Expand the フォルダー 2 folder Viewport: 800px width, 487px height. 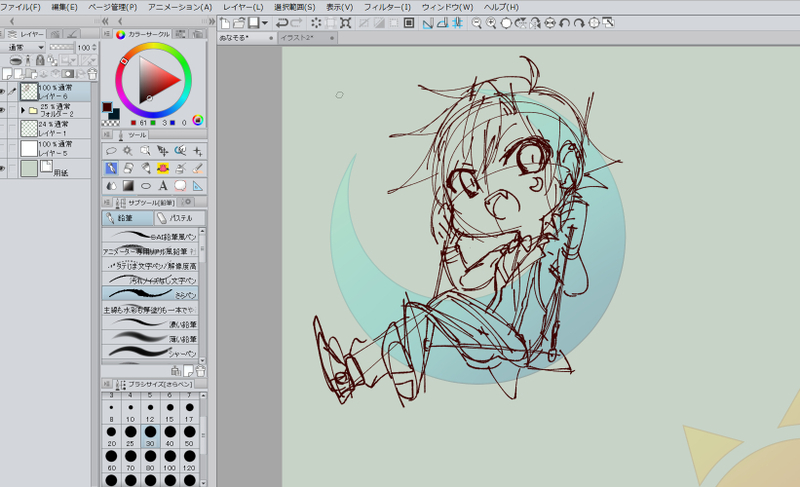[x=22, y=110]
